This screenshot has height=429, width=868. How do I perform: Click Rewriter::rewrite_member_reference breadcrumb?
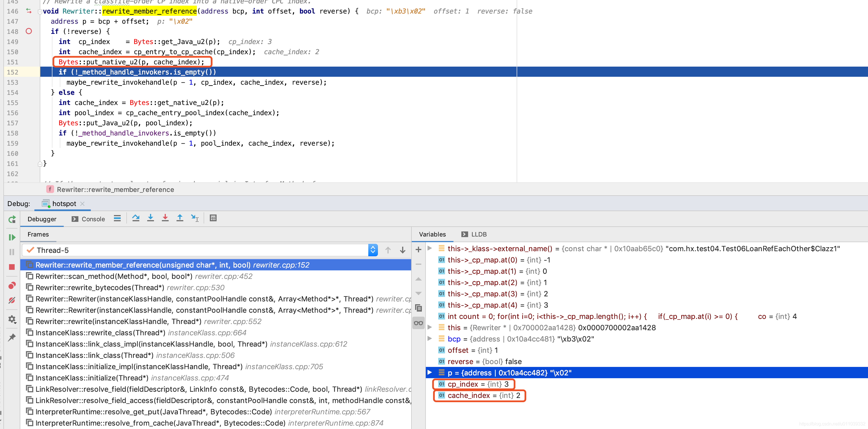pos(115,190)
